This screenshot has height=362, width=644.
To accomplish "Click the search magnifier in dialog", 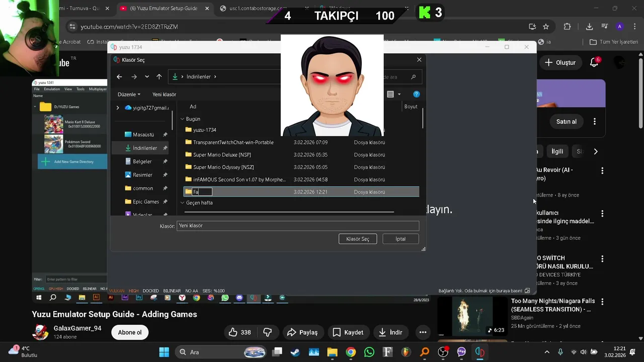I will (x=414, y=77).
